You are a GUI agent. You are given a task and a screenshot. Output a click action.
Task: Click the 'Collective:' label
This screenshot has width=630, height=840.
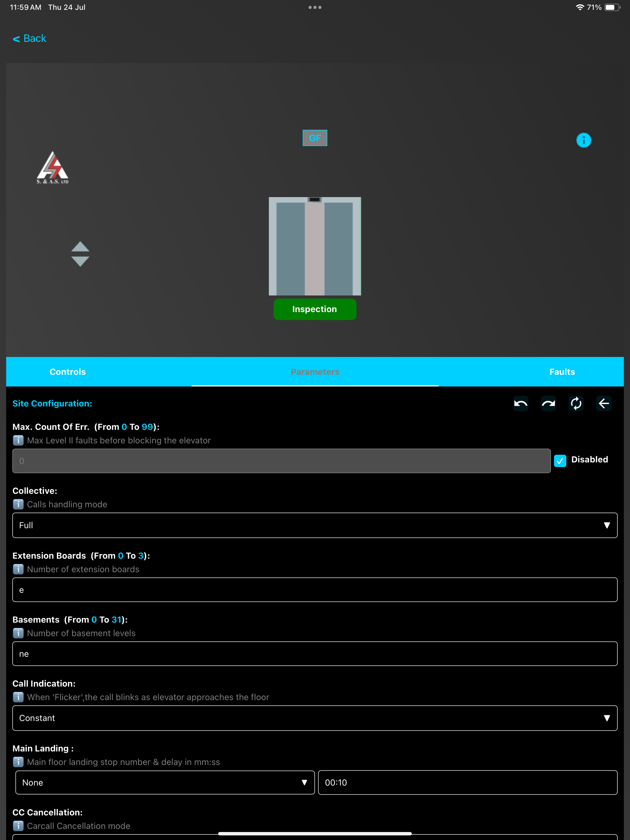35,491
